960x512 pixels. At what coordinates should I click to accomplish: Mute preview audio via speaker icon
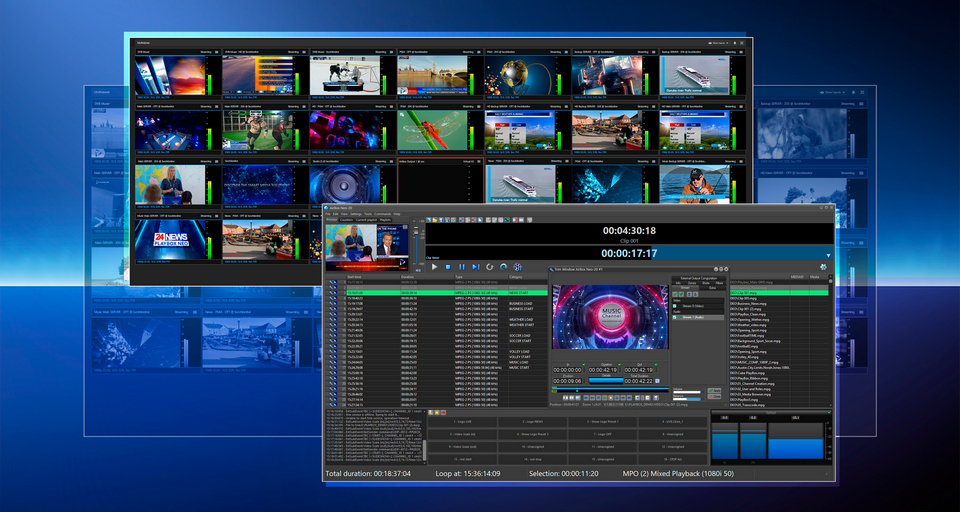[x=418, y=271]
